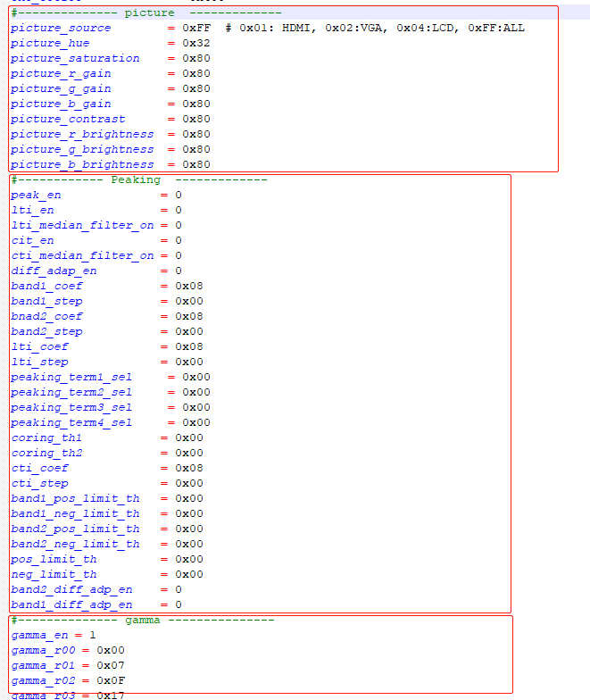Viewport: 590px width, 700px height.
Task: Click the gamma_en value 1
Action: click(92, 635)
